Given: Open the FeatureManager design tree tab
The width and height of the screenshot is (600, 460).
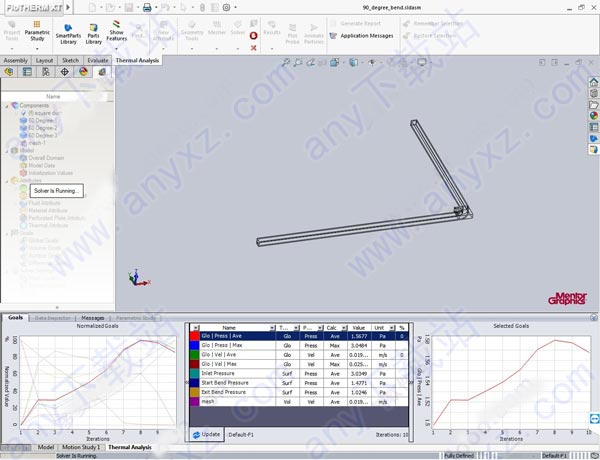Looking at the screenshot, I should pyautogui.click(x=9, y=72).
